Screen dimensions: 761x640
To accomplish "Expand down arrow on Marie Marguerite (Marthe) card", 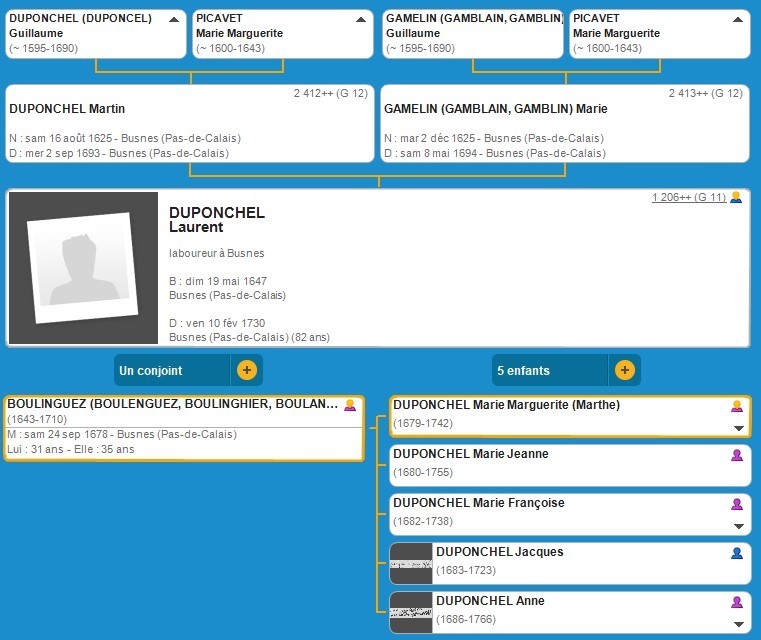I will tap(738, 428).
